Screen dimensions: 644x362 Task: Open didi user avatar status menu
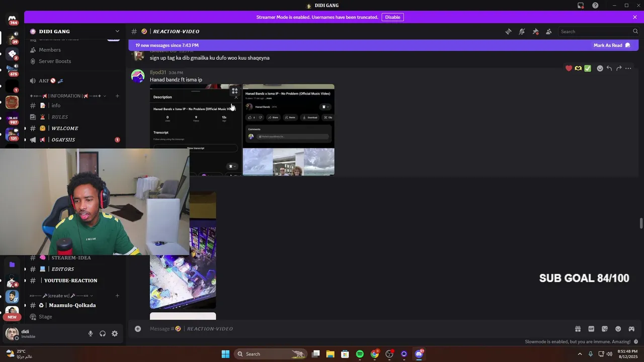pos(12,334)
